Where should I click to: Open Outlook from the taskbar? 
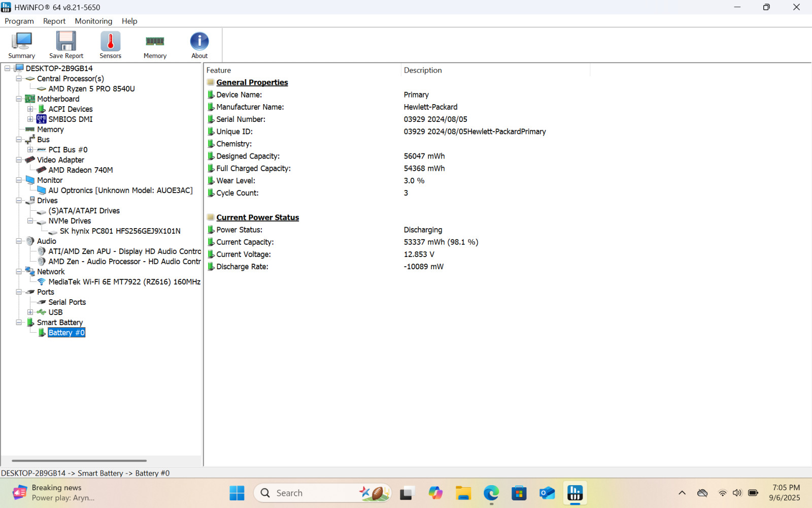click(547, 493)
